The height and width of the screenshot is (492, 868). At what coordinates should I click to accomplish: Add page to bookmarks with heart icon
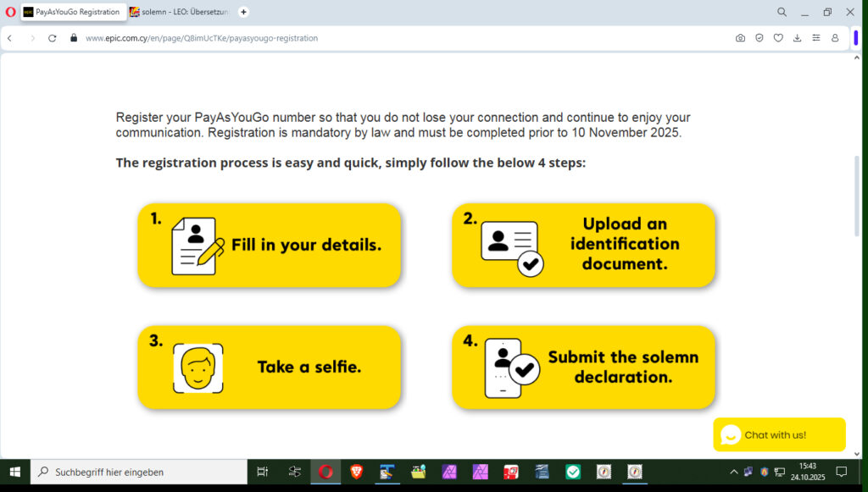click(x=778, y=38)
